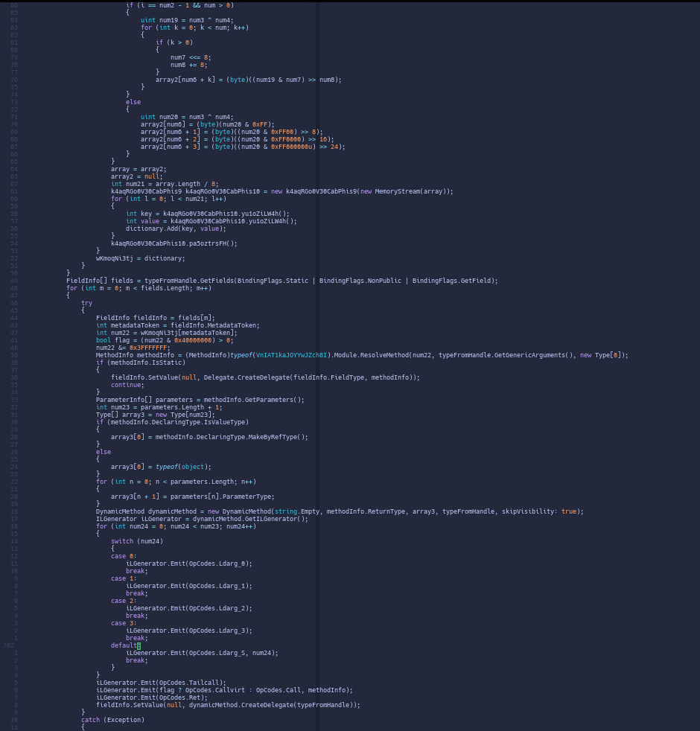Click 'catch (Exception)' line
700x731 pixels.
coord(112,721)
